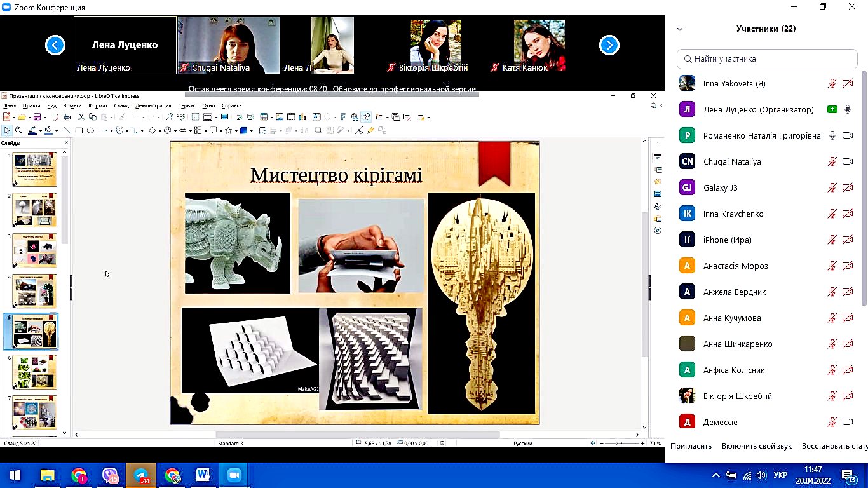
Task: Select the callout shapes tool
Action: point(213,131)
